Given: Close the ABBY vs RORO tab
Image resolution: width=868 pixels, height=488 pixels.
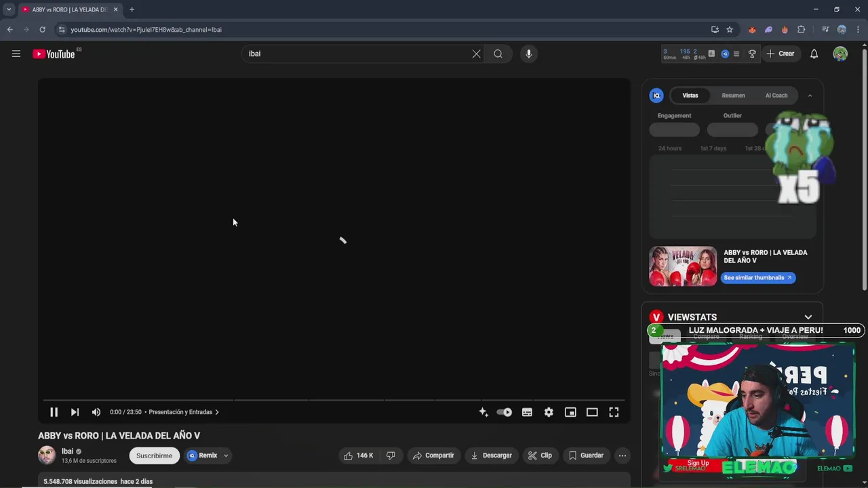Looking at the screenshot, I should [115, 9].
